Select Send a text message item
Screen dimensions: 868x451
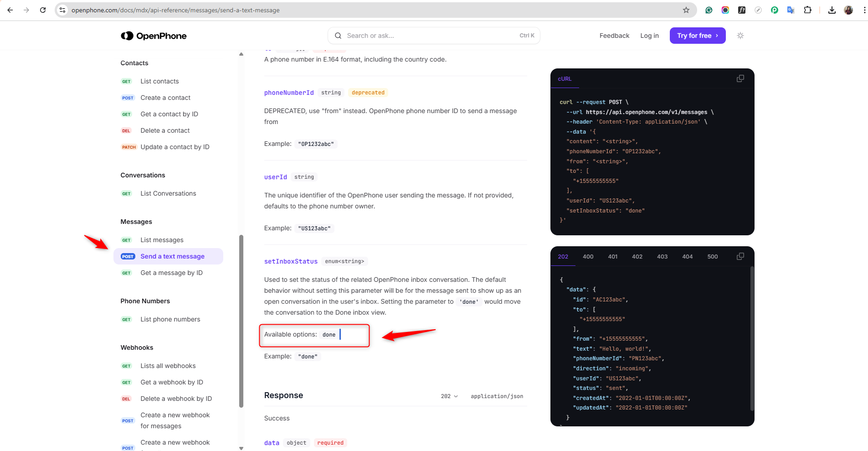(x=168, y=256)
